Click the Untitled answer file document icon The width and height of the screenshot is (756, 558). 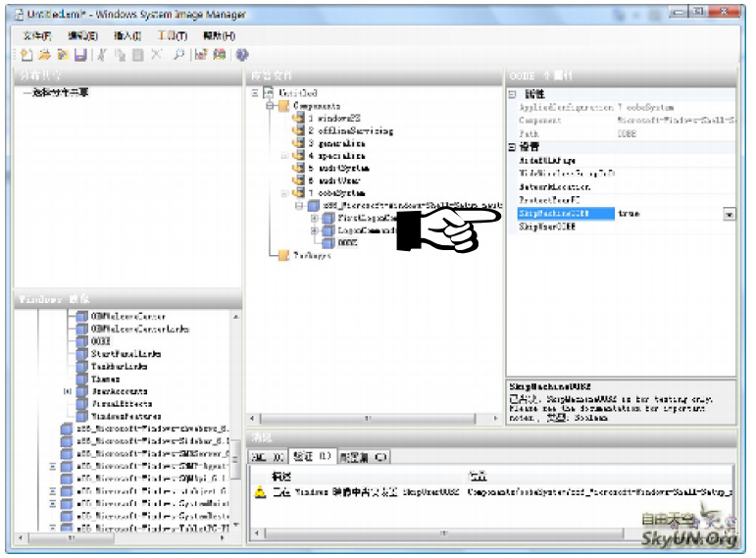click(269, 92)
